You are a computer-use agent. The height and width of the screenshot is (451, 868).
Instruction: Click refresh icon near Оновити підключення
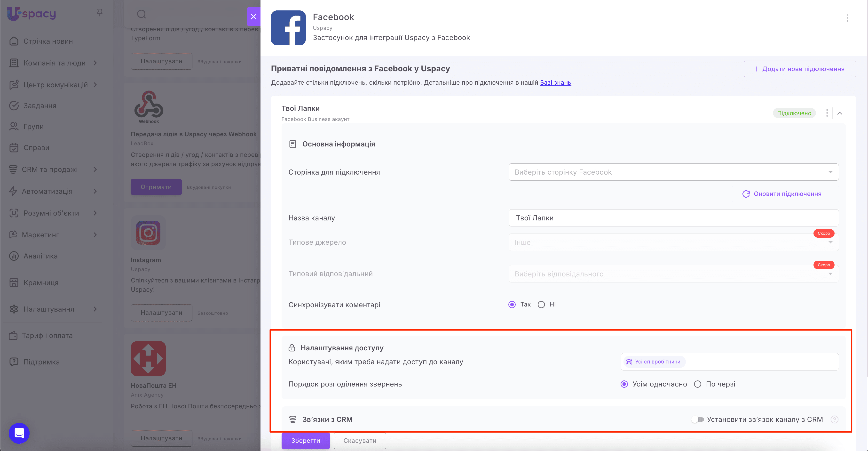(x=746, y=194)
